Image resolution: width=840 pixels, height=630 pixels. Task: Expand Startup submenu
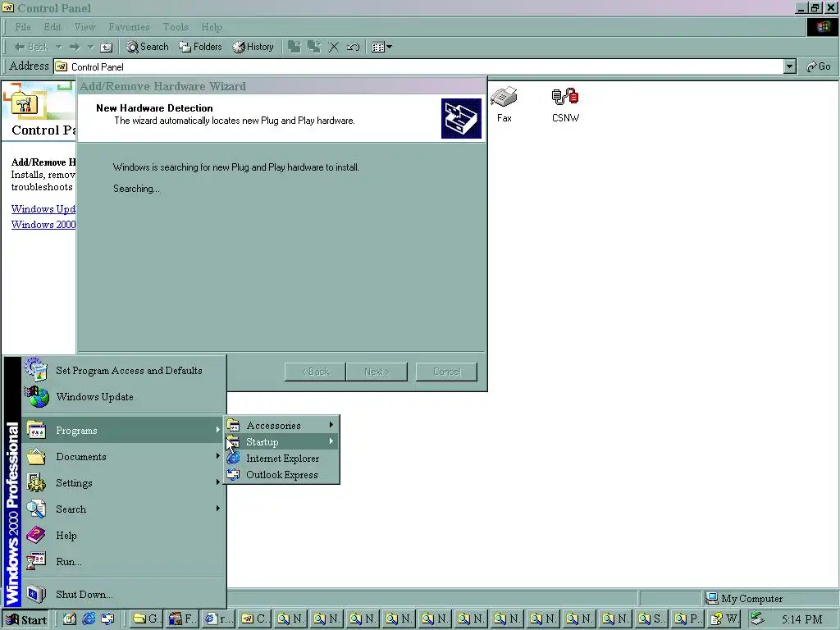pyautogui.click(x=282, y=442)
